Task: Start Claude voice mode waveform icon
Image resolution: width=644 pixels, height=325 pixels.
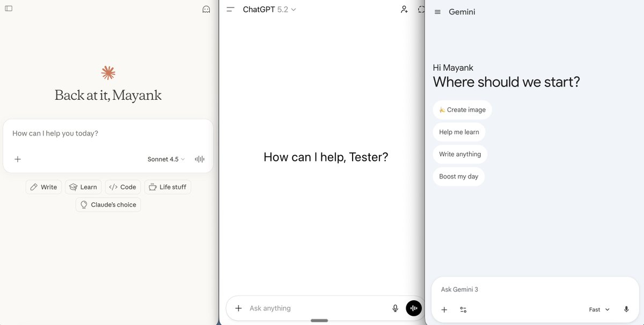Action: pyautogui.click(x=200, y=159)
